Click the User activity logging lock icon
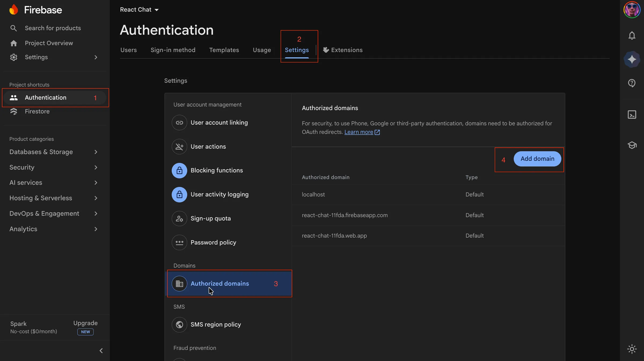Screen dimensions: 644x361 (x=179, y=195)
